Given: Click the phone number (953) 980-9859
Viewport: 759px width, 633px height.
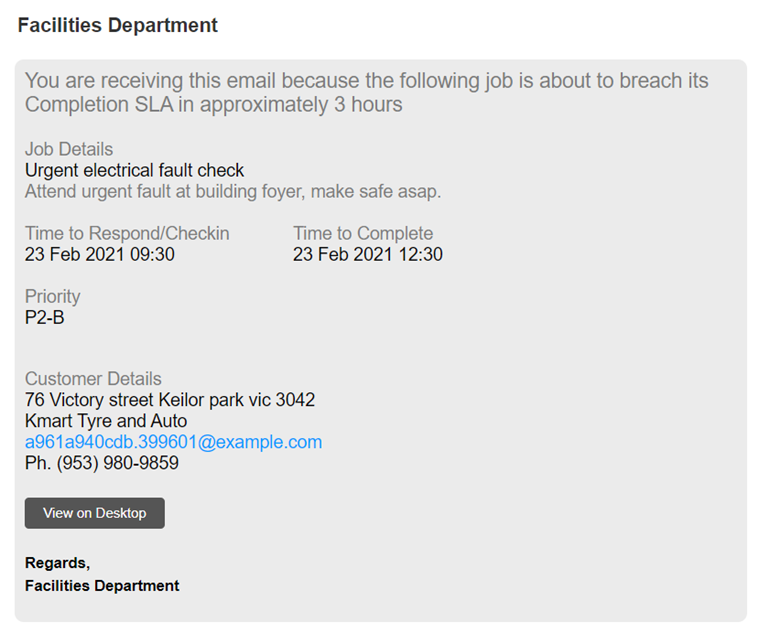Looking at the screenshot, I should 102,463.
